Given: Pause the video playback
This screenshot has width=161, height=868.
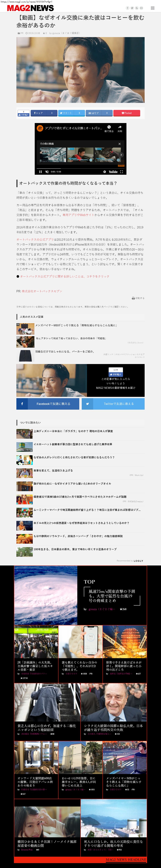Looking at the screenshot, I should tap(41, 172).
